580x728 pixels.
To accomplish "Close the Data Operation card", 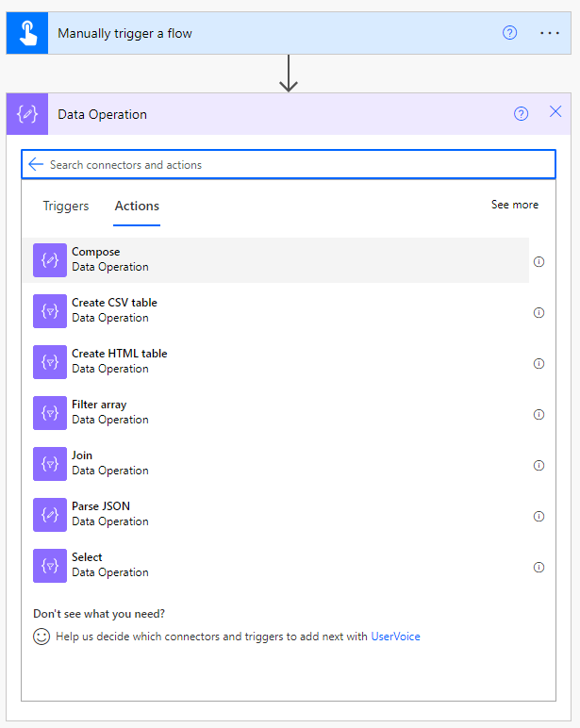I will tap(555, 111).
